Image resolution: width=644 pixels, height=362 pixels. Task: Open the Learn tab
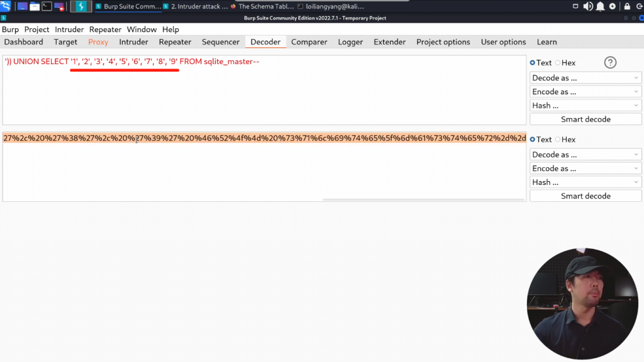(547, 42)
